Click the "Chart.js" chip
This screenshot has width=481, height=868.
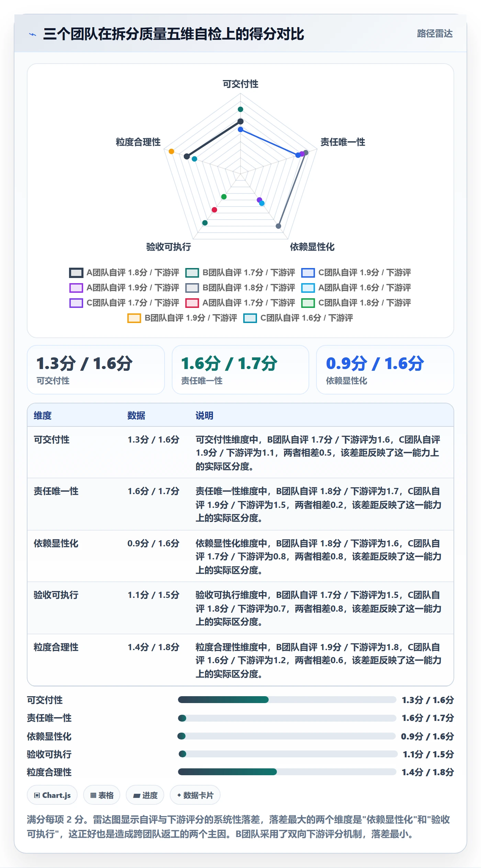(x=52, y=795)
